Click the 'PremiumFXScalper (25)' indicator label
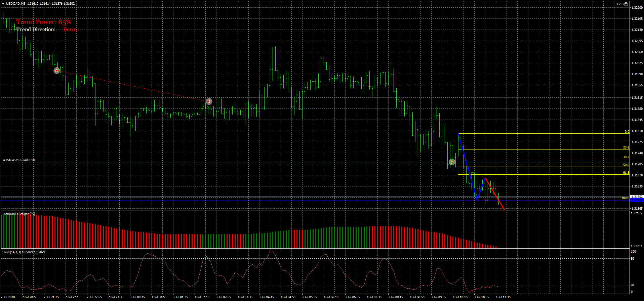The image size is (644, 301). (18, 214)
